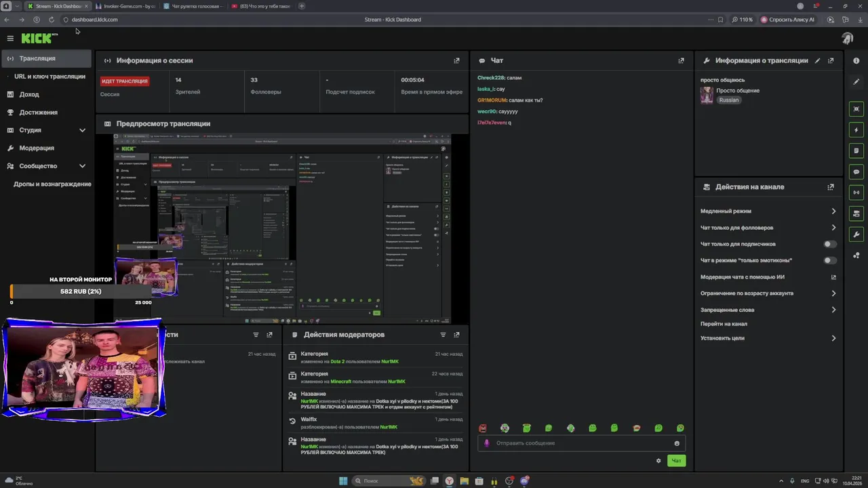Toggle the chat bubble widget icon in right sidebar
Image resolution: width=868 pixels, height=488 pixels.
(856, 171)
